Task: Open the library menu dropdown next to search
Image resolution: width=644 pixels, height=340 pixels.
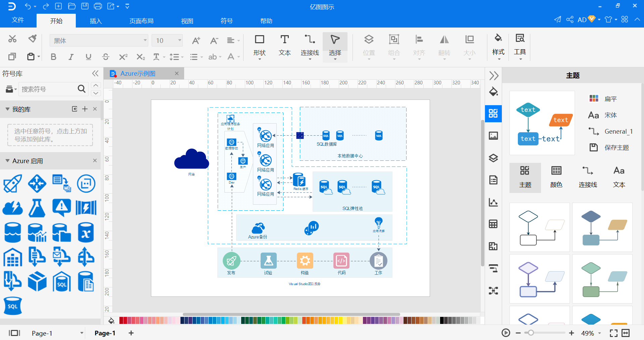Action: [x=11, y=89]
